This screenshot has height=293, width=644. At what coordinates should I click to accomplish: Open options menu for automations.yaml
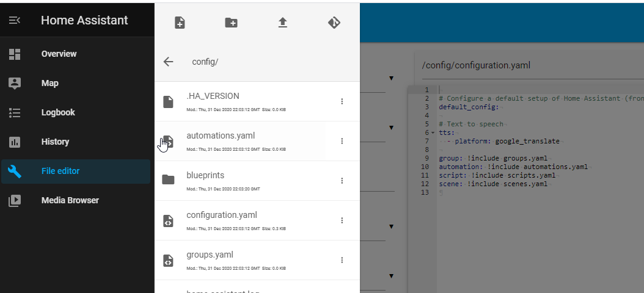pos(342,141)
